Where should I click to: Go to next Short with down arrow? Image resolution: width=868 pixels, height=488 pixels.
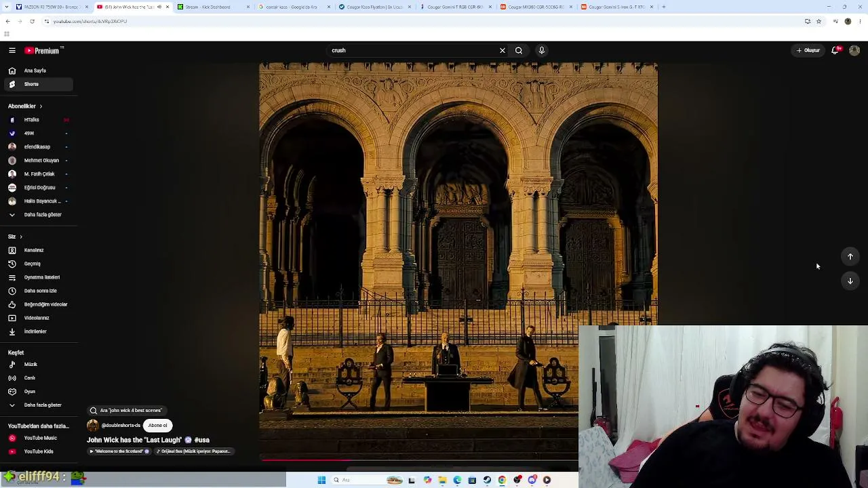click(x=850, y=281)
